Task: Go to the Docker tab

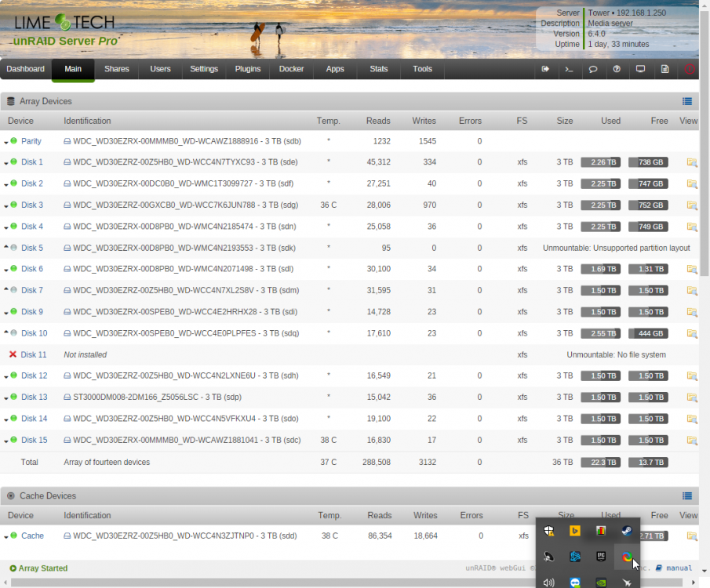Action: (291, 69)
